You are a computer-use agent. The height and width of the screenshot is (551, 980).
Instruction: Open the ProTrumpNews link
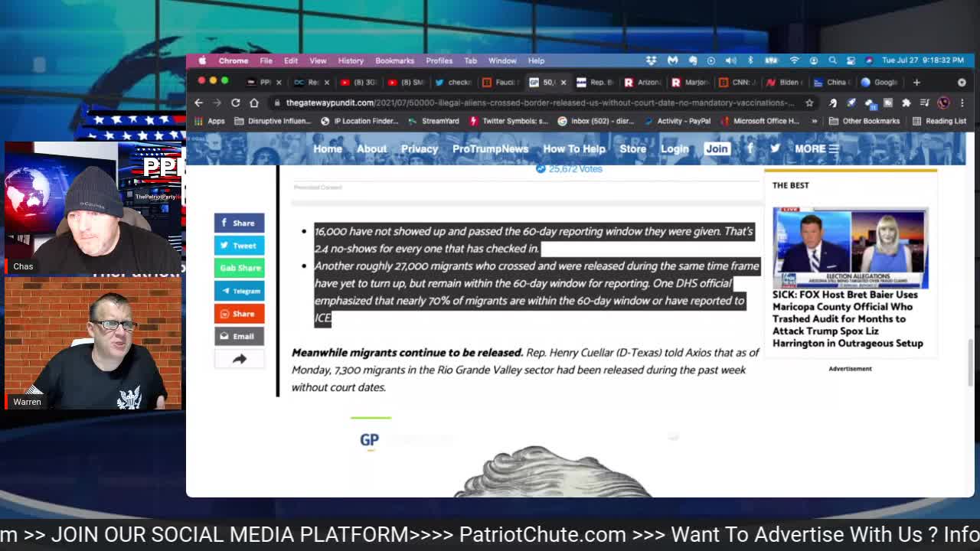coord(490,148)
